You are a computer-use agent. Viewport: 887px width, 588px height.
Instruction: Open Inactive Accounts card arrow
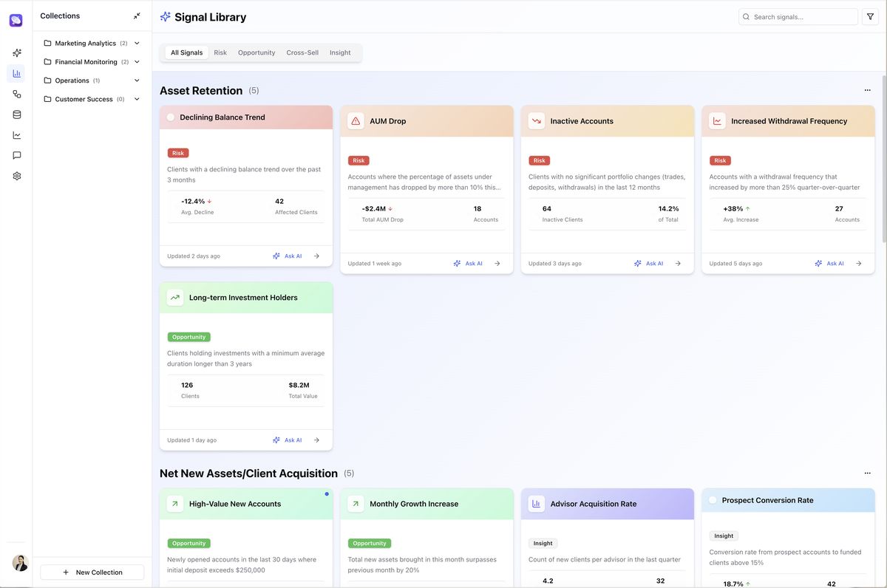pyautogui.click(x=678, y=263)
